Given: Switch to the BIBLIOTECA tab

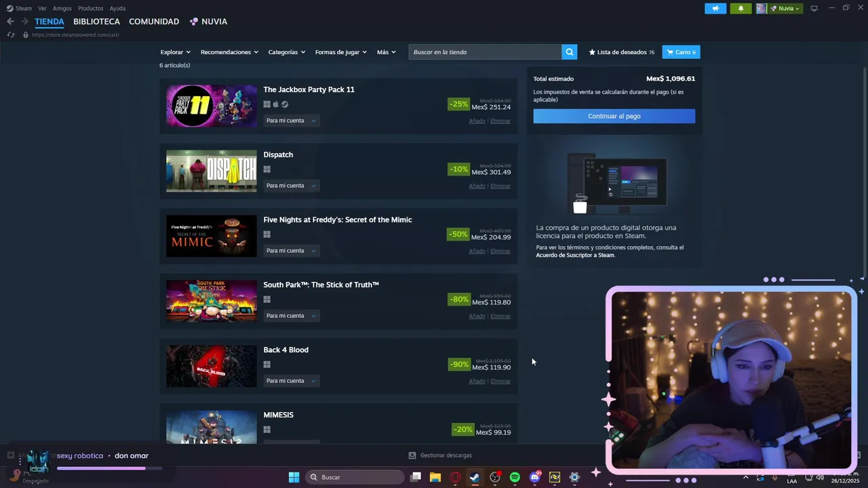Looking at the screenshot, I should click(x=96, y=22).
